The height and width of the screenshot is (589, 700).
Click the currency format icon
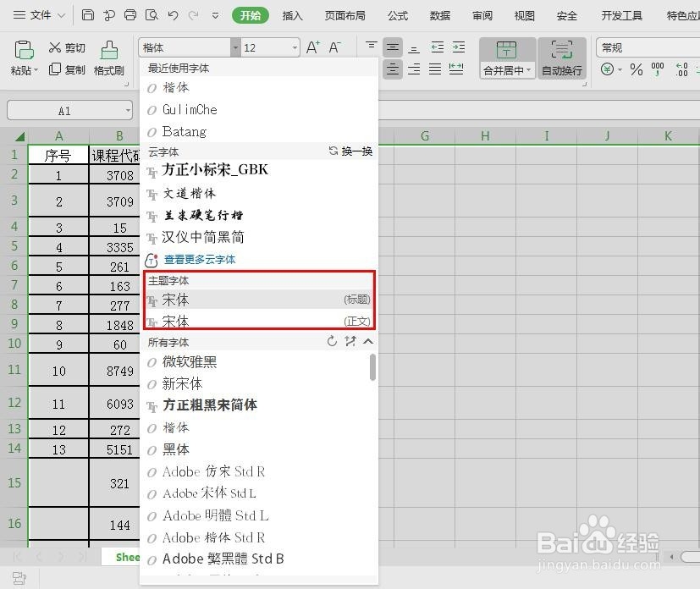pyautogui.click(x=607, y=69)
